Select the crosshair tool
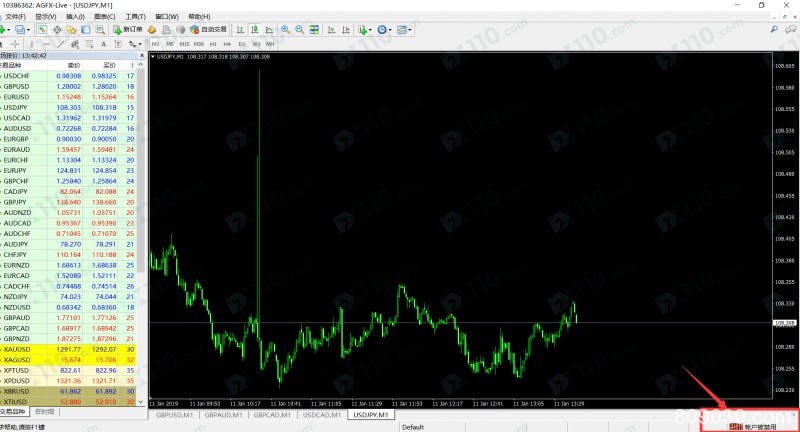800x432 pixels. 15,44
